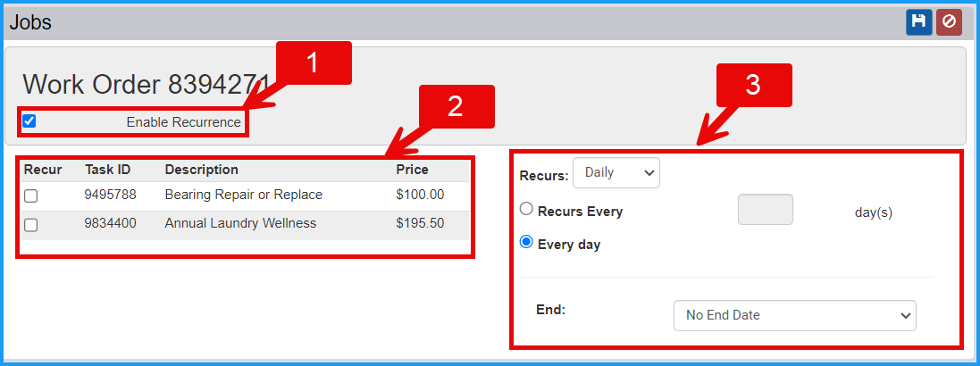Click the Recur column header
980x366 pixels.
(43, 170)
